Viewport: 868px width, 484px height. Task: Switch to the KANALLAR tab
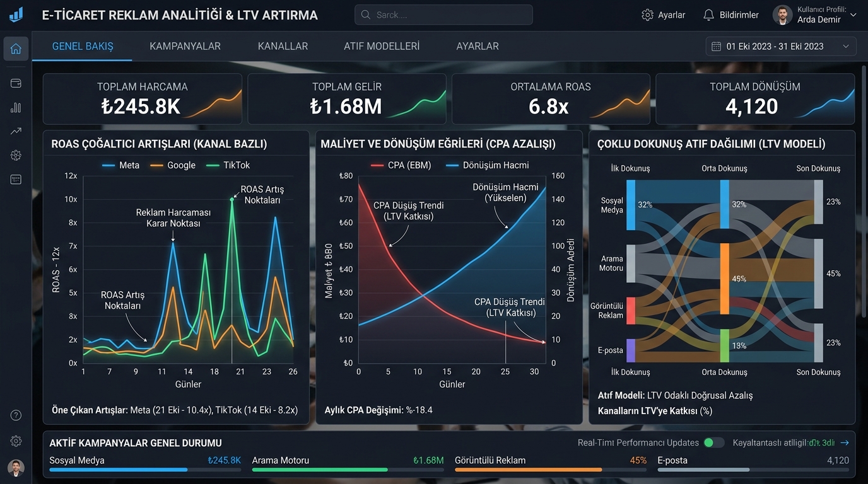[283, 46]
